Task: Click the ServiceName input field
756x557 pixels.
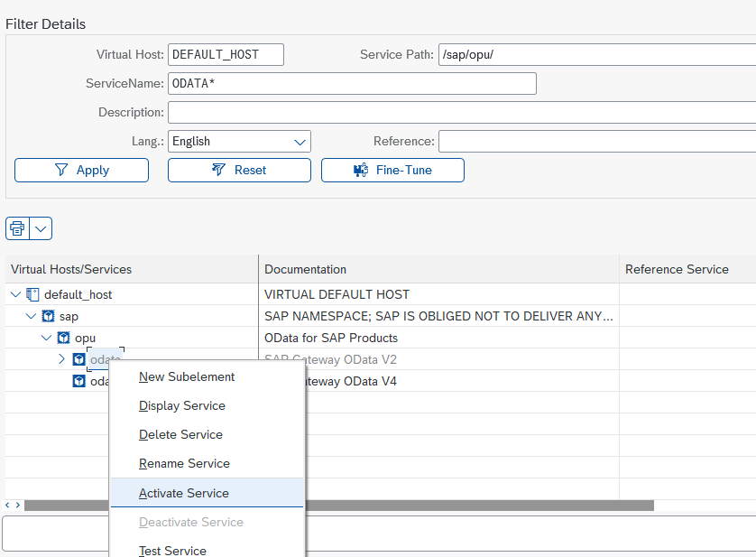Action: pyautogui.click(x=352, y=83)
